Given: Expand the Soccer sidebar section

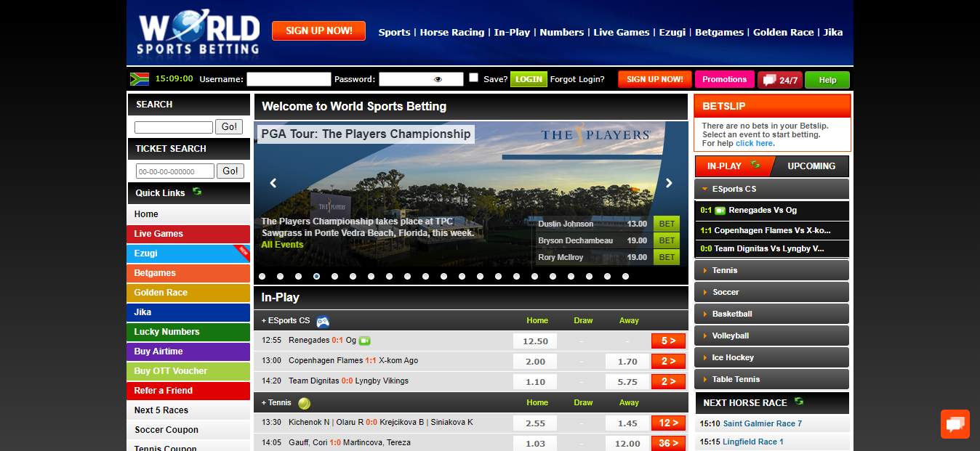Looking at the screenshot, I should [x=772, y=292].
